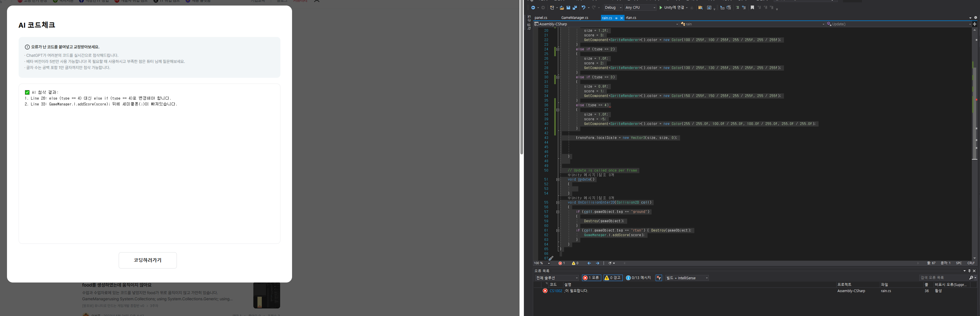Collapse the 'else if (type == 2)' block at line 24
This screenshot has width=980, height=316.
tap(558, 49)
